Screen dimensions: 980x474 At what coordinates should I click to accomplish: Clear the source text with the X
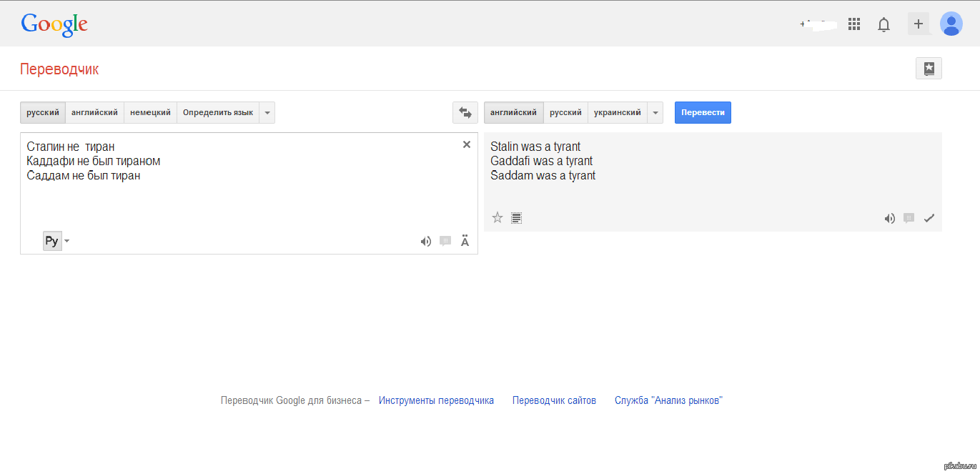(x=467, y=144)
